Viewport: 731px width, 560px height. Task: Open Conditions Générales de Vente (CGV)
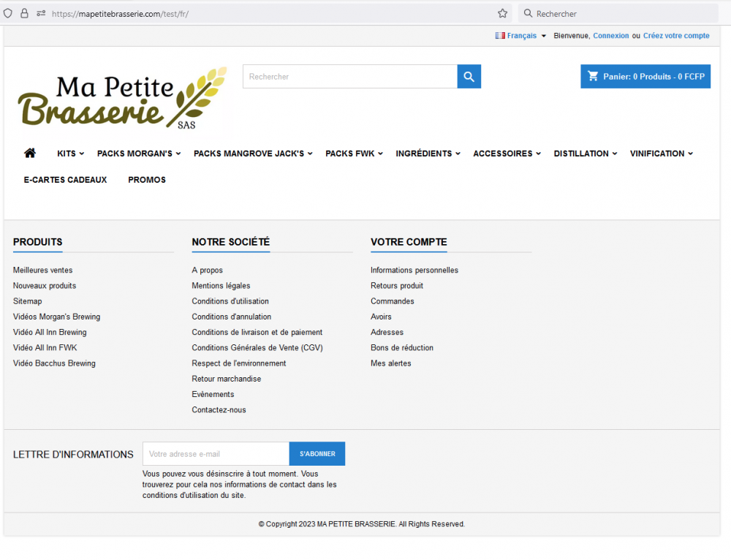tap(257, 347)
